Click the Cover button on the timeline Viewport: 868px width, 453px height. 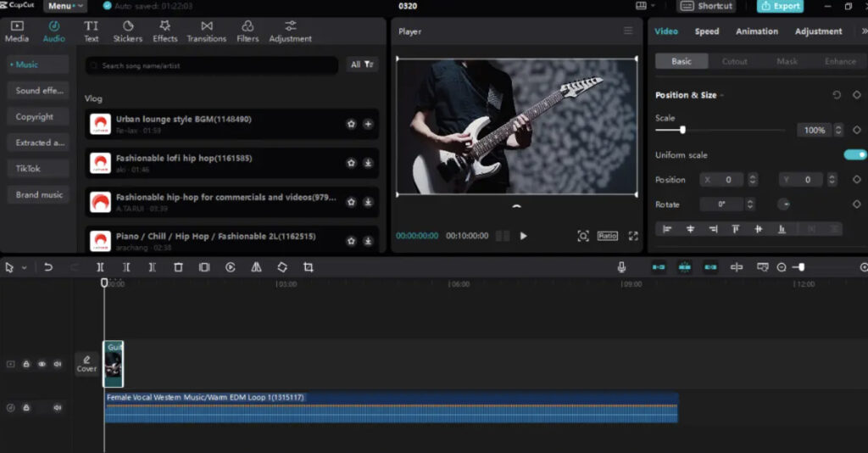[x=86, y=364]
